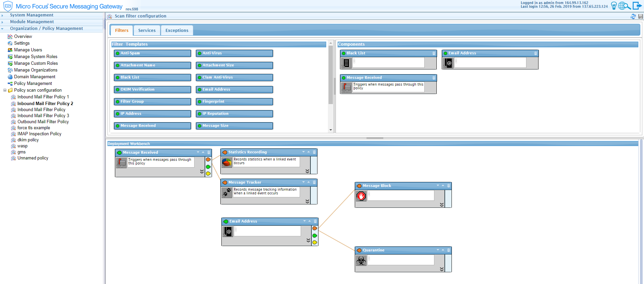Screen dimensions: 644x284
Task: Click the Message Tracker paw prints icon
Action: (227, 192)
